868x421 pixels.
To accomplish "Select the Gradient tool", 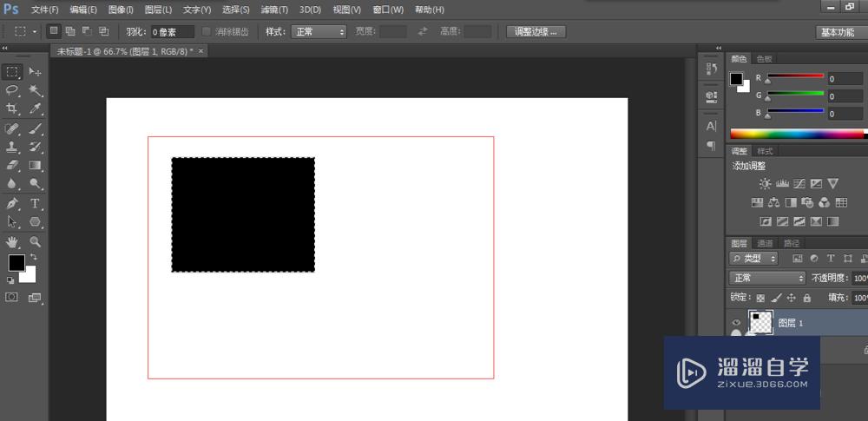I will 36,165.
